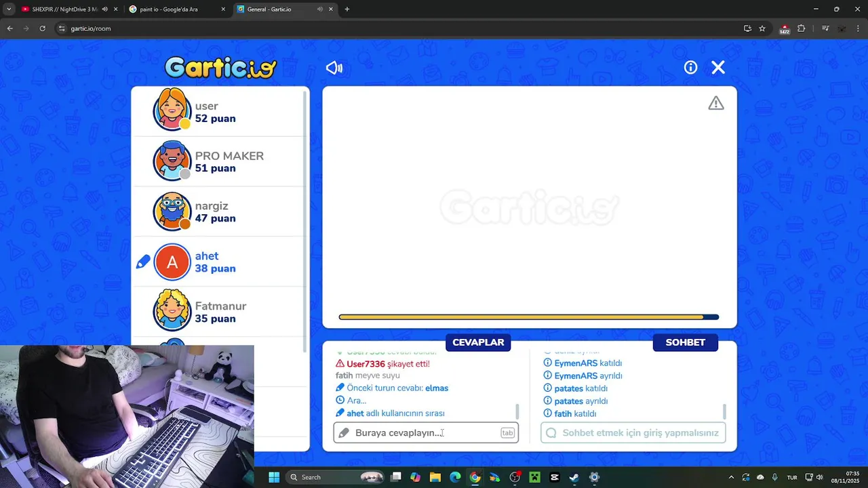Open Minecraft creeper icon in taskbar
The image size is (868, 488).
534,477
